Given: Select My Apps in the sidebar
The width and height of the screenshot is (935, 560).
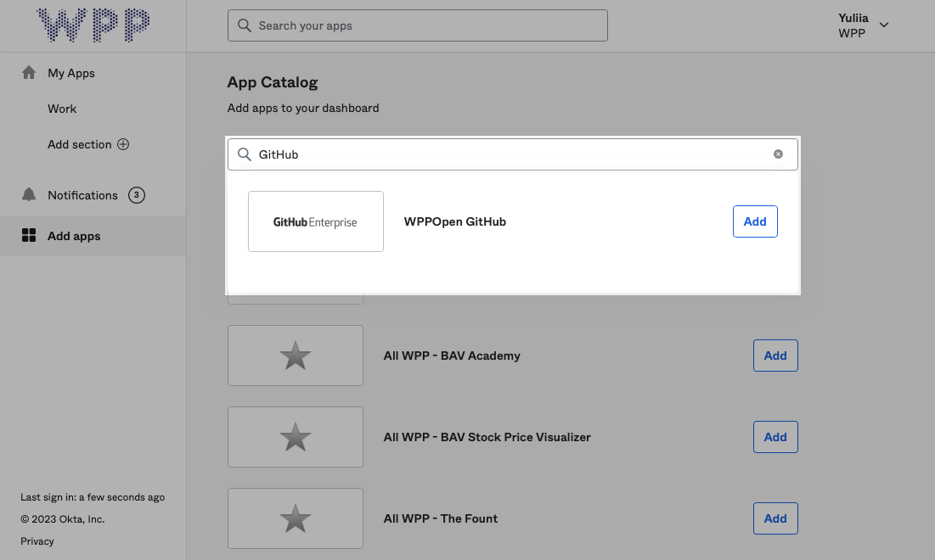Looking at the screenshot, I should point(71,73).
